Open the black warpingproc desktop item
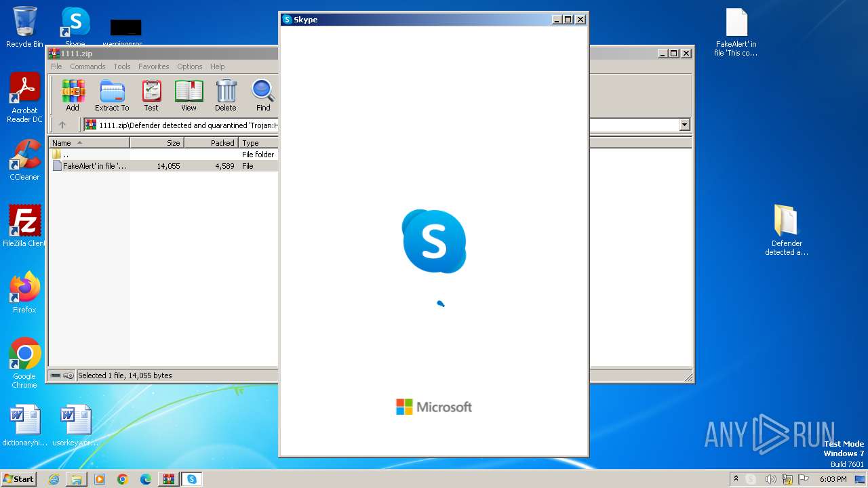Viewport: 868px width, 488px height. [126, 30]
